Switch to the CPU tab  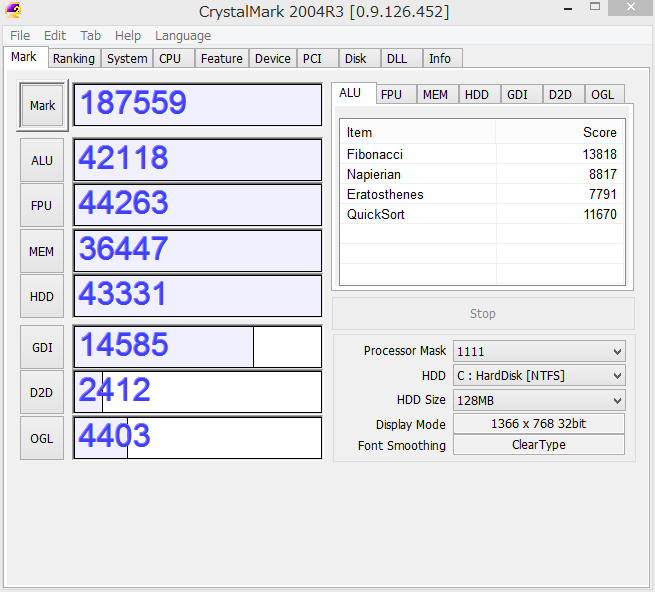[x=173, y=58]
